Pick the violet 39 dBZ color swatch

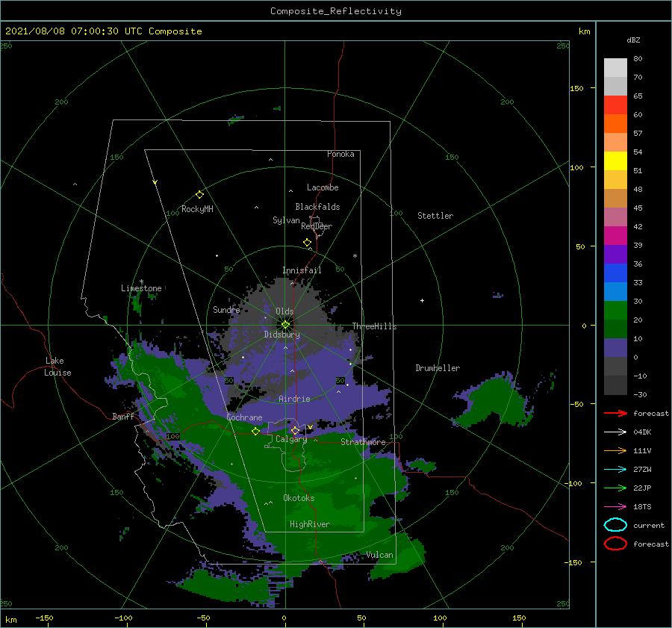click(x=615, y=254)
